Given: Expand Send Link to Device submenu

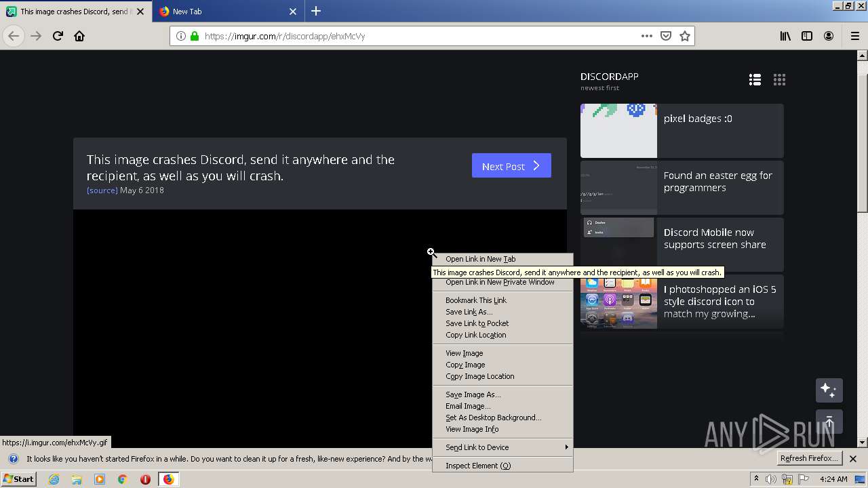Looking at the screenshot, I should (502, 447).
